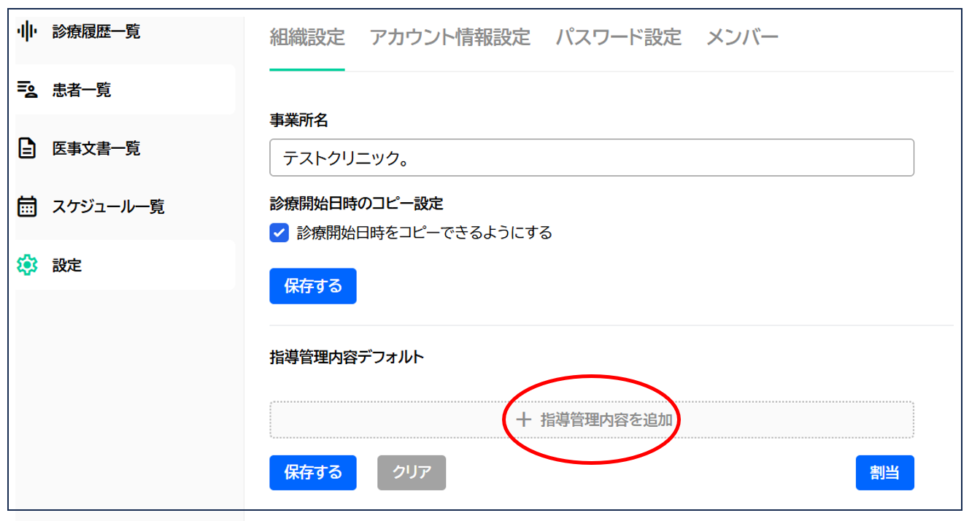
Task: Switch to the メンバー tab
Action: [x=742, y=37]
